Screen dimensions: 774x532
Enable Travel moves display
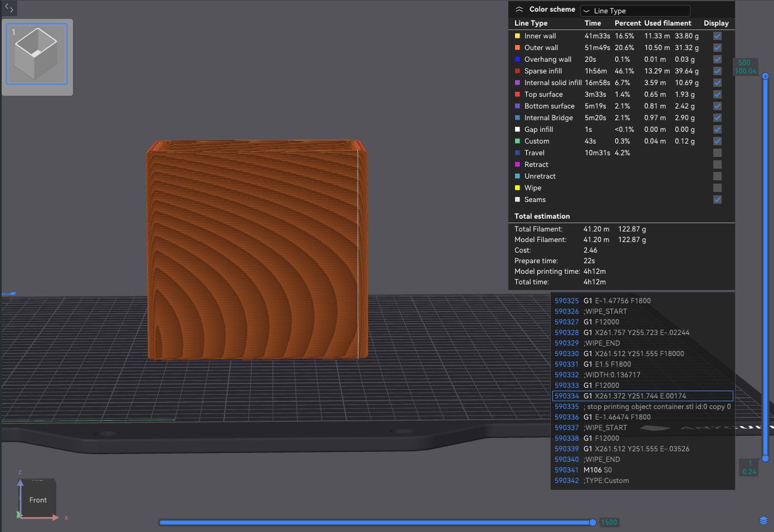click(x=717, y=152)
